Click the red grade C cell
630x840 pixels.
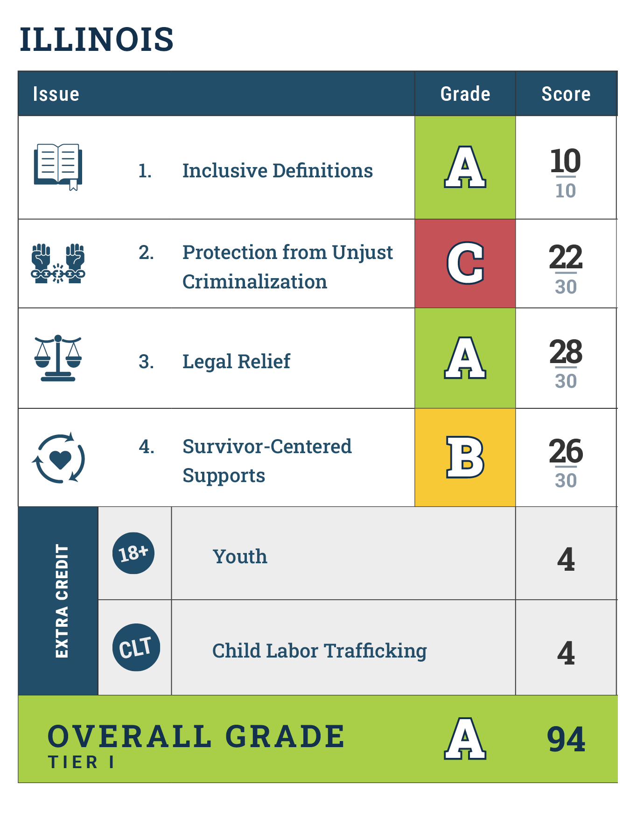click(465, 263)
